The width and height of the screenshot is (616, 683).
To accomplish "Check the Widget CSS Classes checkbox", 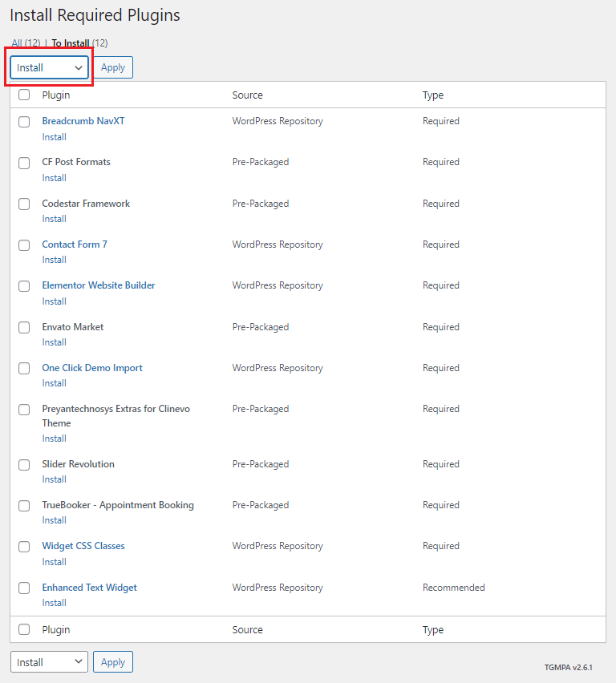I will pos(24,547).
